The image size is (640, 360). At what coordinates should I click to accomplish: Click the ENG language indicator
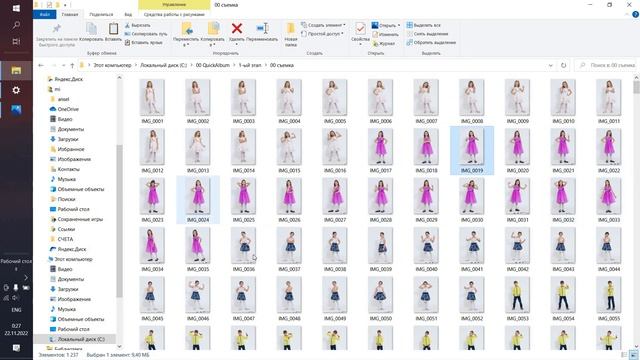[16, 310]
